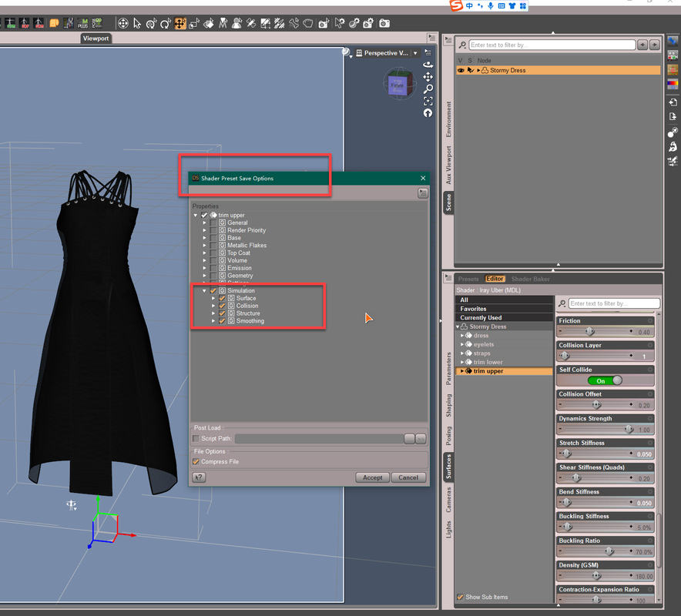Open the Tool Settings cursor-gear icon

[x=340, y=23]
